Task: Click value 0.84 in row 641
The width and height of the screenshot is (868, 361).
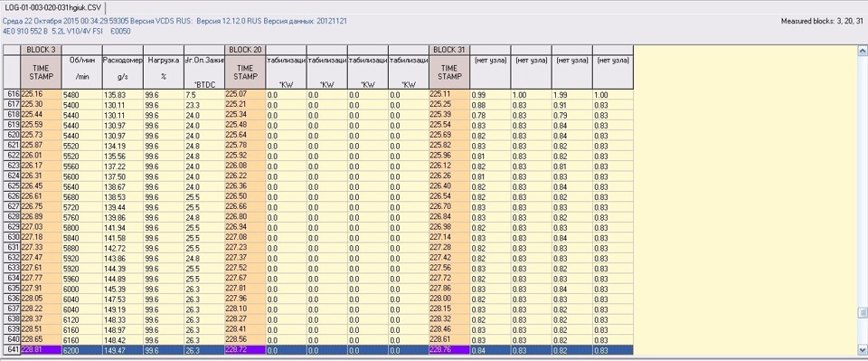Action: coord(490,350)
